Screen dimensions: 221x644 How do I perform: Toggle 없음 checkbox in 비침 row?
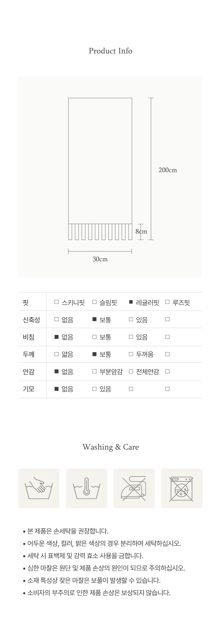pos(57,337)
